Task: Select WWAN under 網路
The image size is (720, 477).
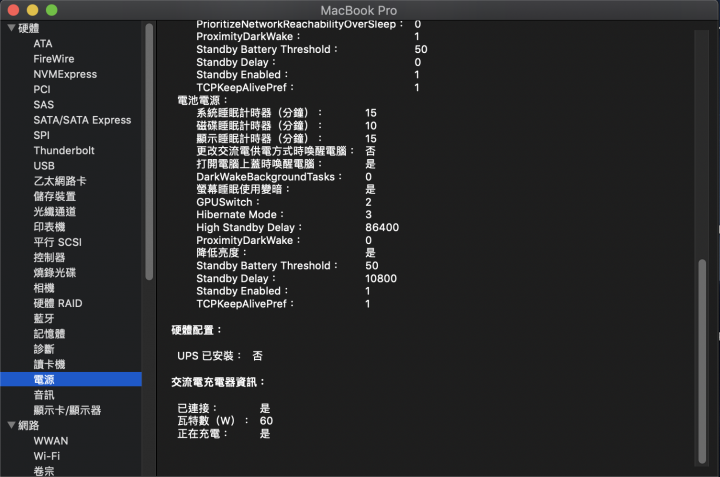Action: click(x=51, y=441)
